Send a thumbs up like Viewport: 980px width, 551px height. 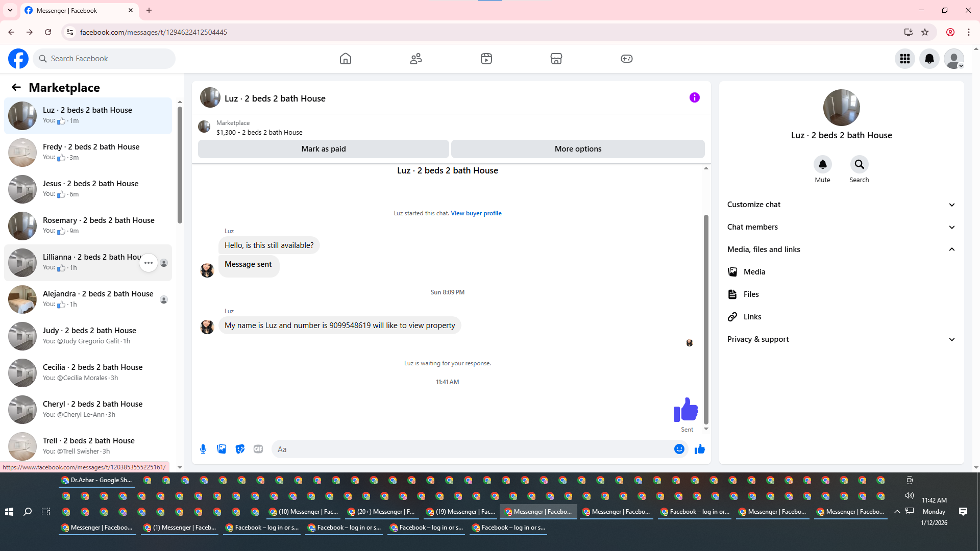[x=699, y=449]
